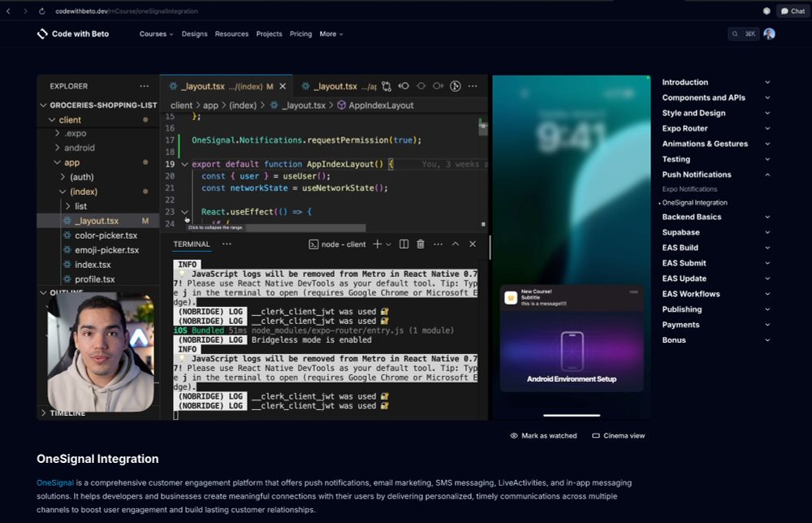Click the round icon left of Chat

(767, 11)
